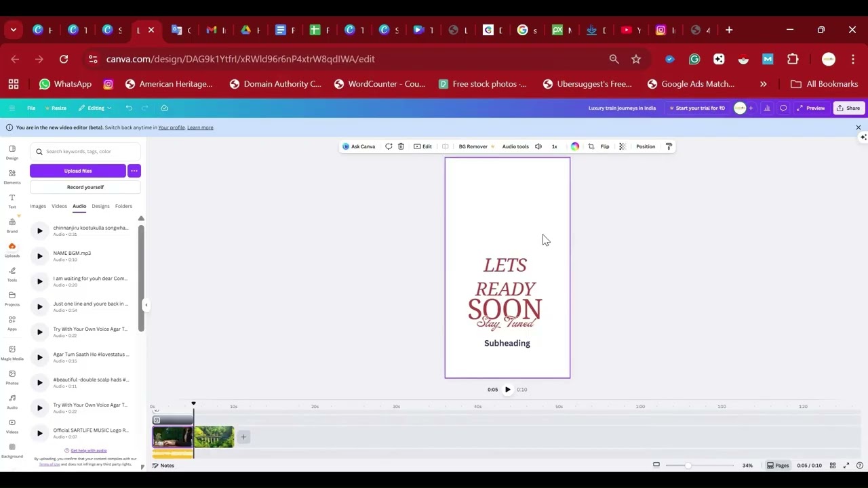The width and height of the screenshot is (868, 488).
Task: Select the second green timeline clip thumbnail
Action: pos(214,437)
